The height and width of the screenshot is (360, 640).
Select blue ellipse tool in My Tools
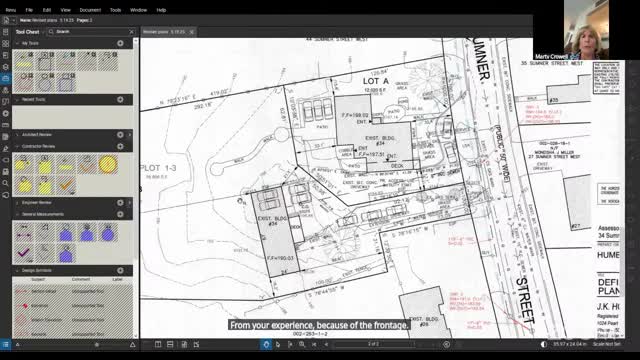(44, 82)
